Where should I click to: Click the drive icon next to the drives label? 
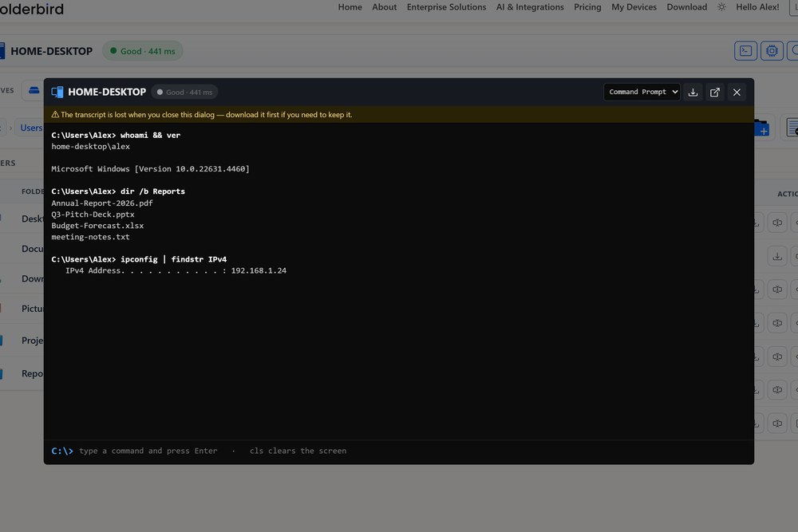34,91
